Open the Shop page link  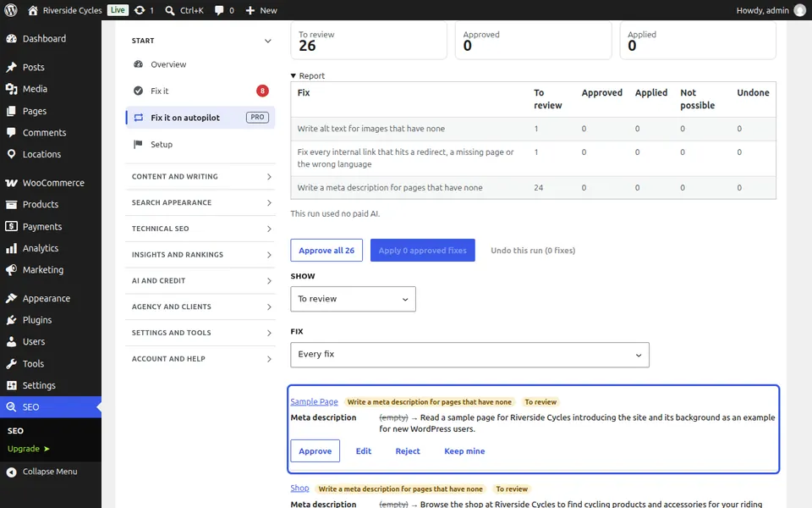pos(299,489)
